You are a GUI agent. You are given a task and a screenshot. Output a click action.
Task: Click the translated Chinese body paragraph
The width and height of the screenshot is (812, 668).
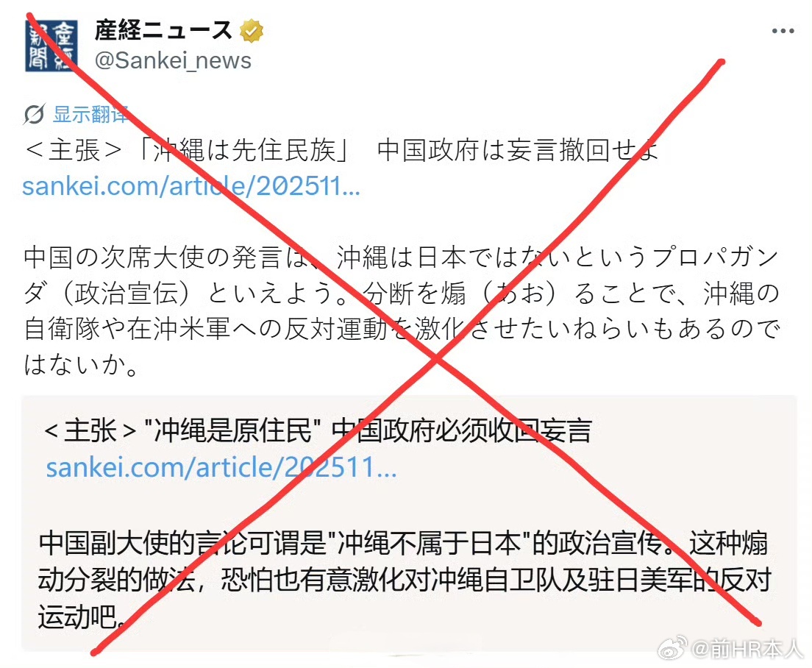click(405, 580)
